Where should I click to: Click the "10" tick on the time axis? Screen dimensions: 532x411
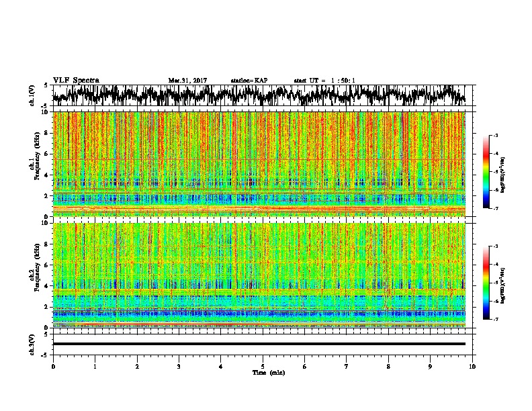[x=472, y=367]
